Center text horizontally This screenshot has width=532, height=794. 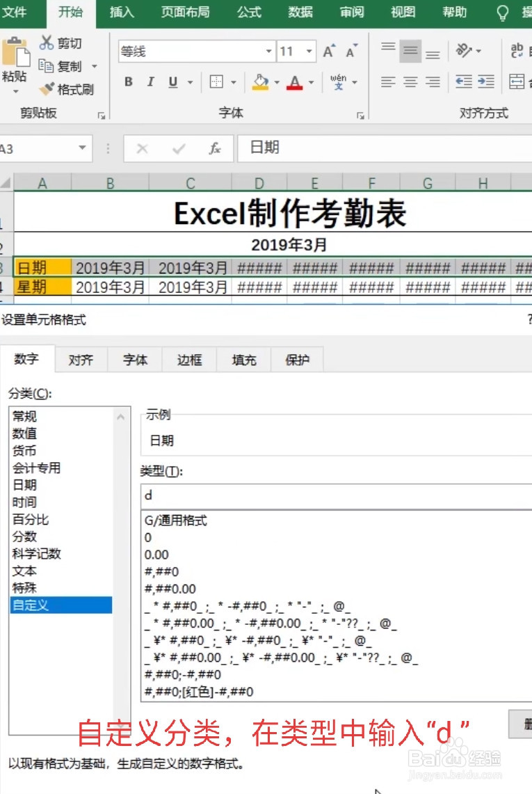(x=410, y=81)
